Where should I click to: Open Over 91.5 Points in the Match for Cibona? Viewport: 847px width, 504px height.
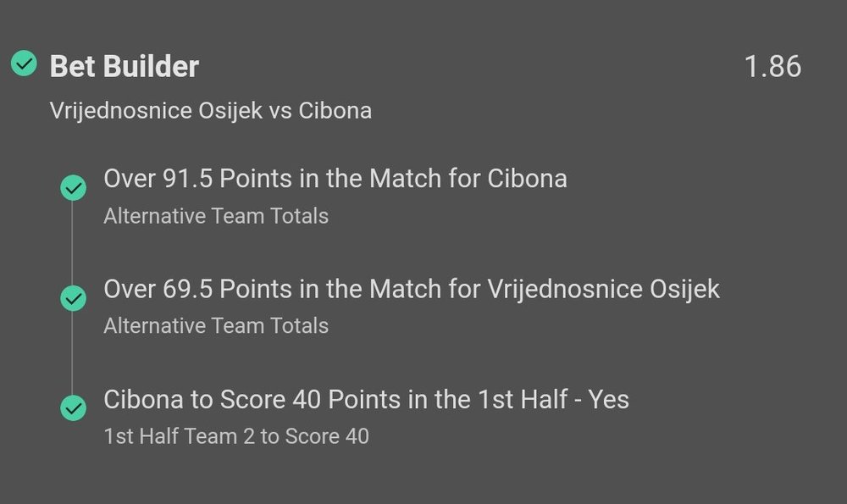click(335, 179)
